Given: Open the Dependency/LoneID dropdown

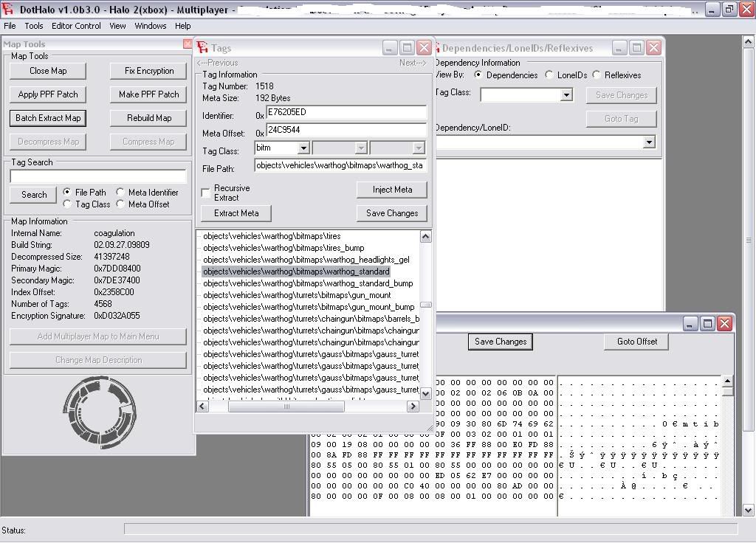Looking at the screenshot, I should [649, 142].
